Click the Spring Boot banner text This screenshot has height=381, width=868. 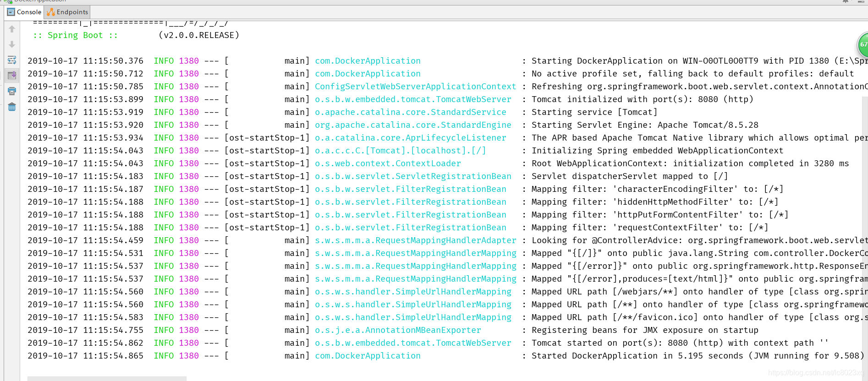(76, 35)
